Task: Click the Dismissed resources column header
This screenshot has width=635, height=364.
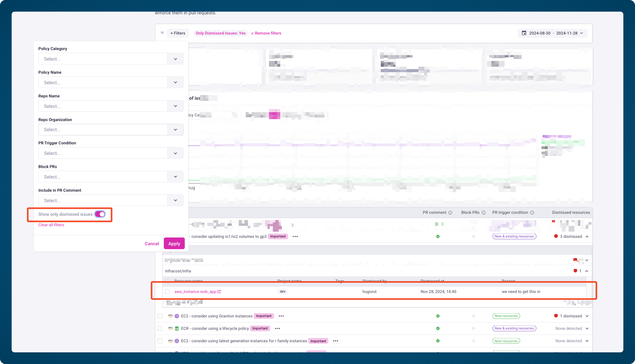Action: pos(571,213)
